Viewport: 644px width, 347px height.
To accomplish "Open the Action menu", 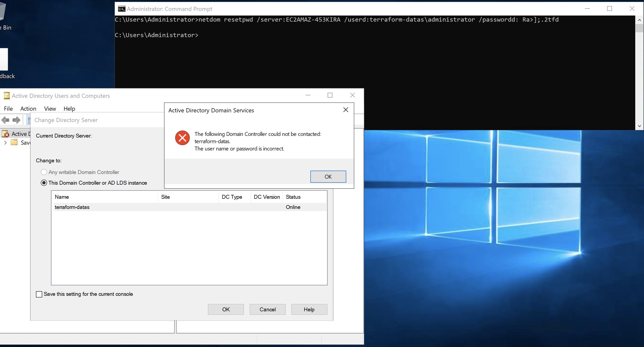I will 28,109.
